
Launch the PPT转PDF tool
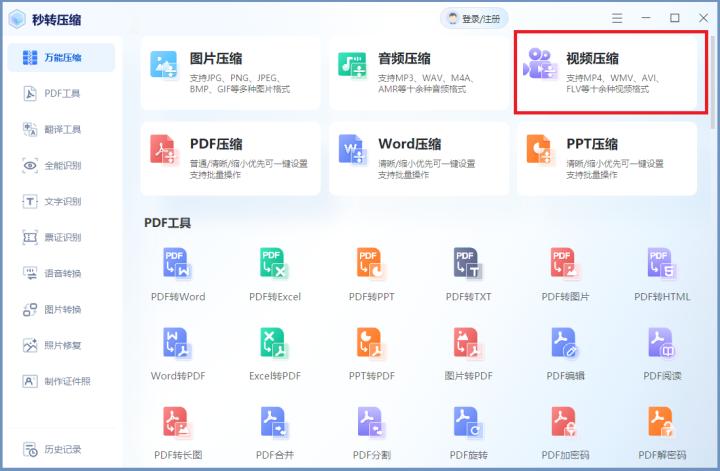[371, 354]
